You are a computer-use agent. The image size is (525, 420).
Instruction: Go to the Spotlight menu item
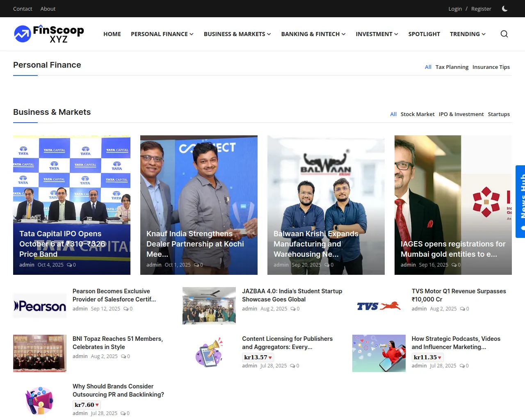(424, 34)
